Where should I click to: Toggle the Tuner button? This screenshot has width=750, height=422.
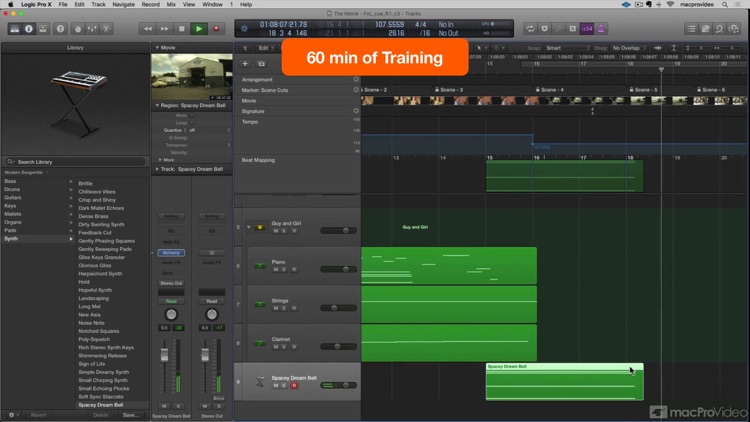pos(558,29)
